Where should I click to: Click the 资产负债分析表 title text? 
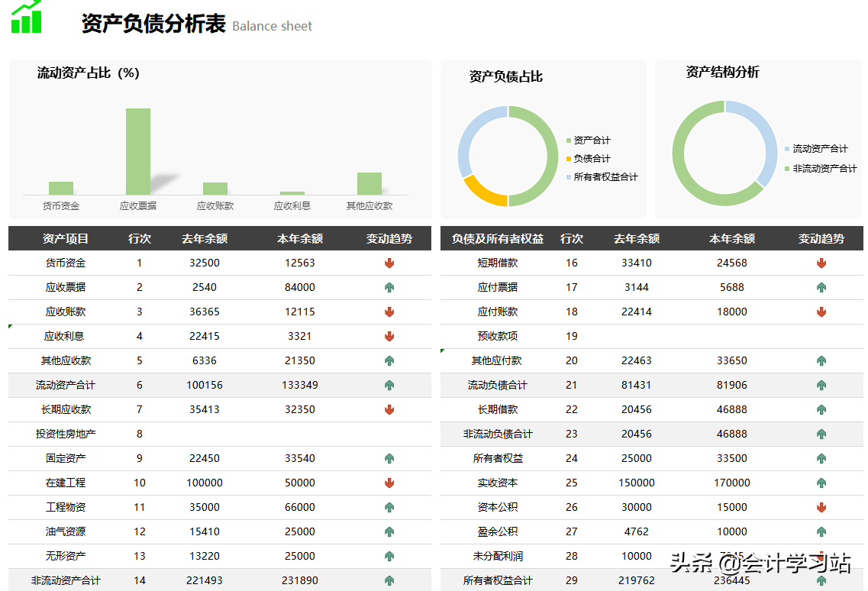click(153, 24)
